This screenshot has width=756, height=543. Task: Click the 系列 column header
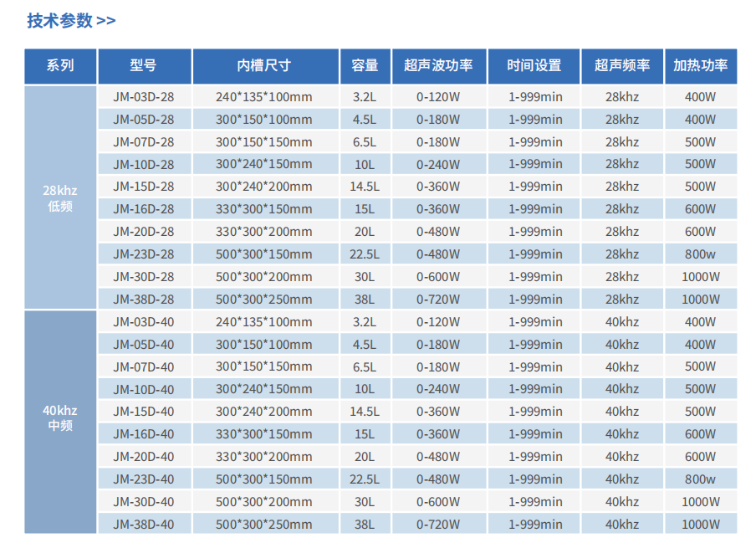[60, 65]
